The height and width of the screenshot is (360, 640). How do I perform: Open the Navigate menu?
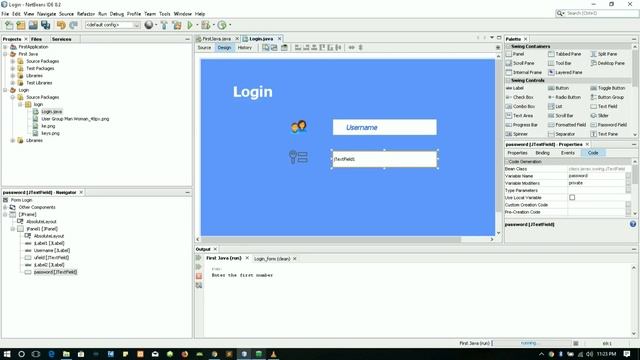point(47,14)
